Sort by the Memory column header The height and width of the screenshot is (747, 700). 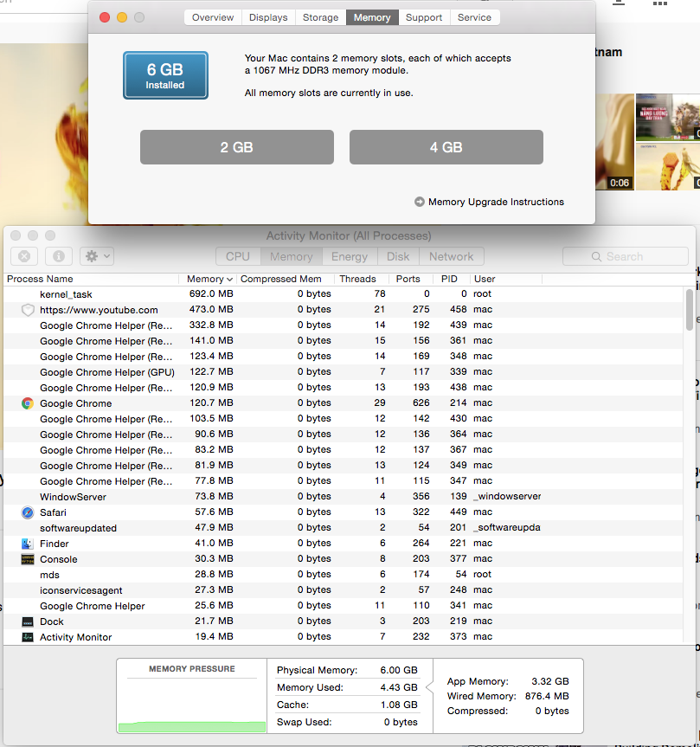point(209,279)
